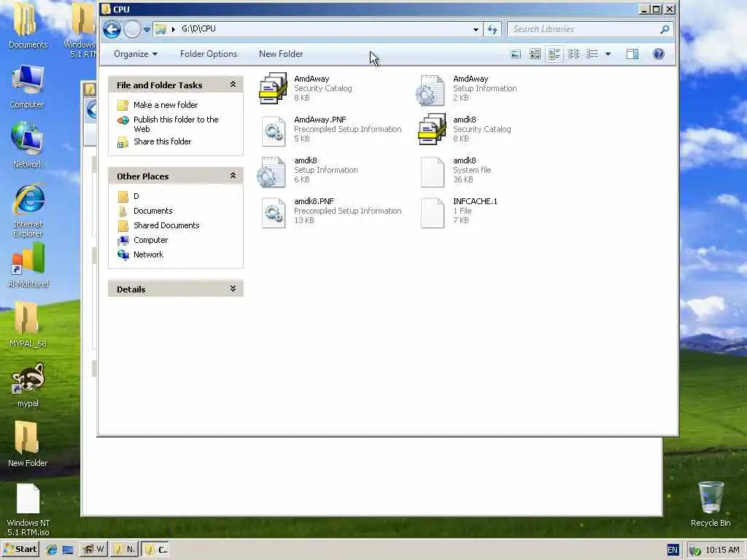The width and height of the screenshot is (747, 560).
Task: Expand the Details panel
Action: (233, 289)
